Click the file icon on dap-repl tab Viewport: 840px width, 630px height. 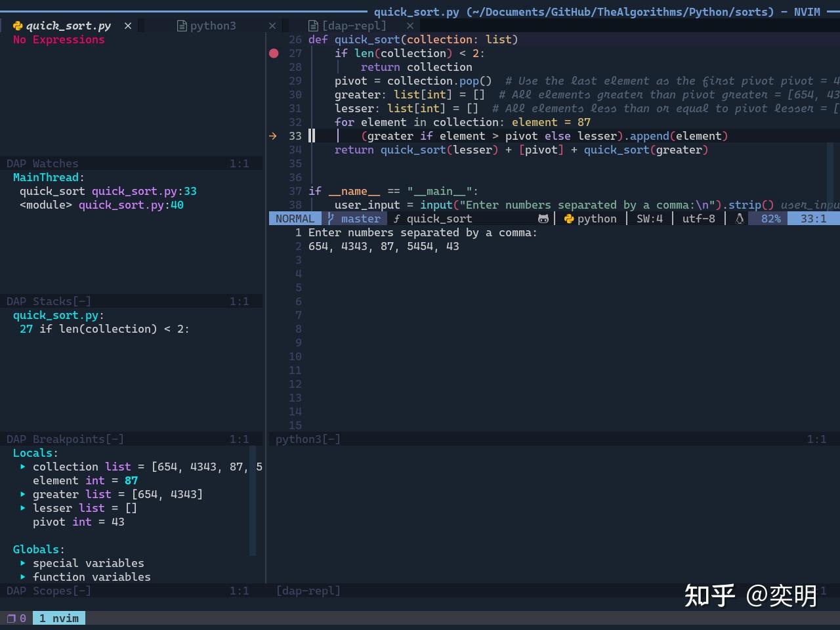pyautogui.click(x=313, y=26)
